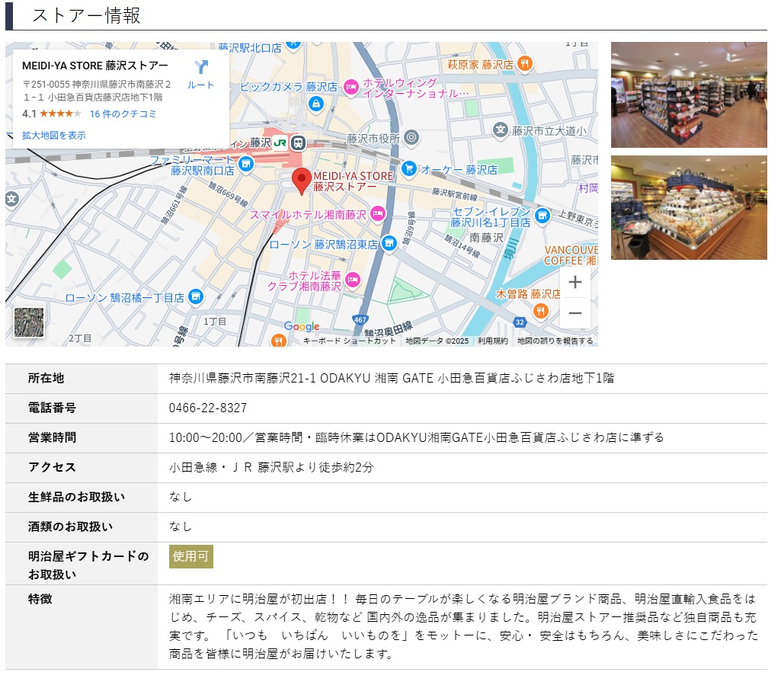The height and width of the screenshot is (685, 784).
Task: Click the ホテルウィング hotel icon
Action: coord(351,88)
